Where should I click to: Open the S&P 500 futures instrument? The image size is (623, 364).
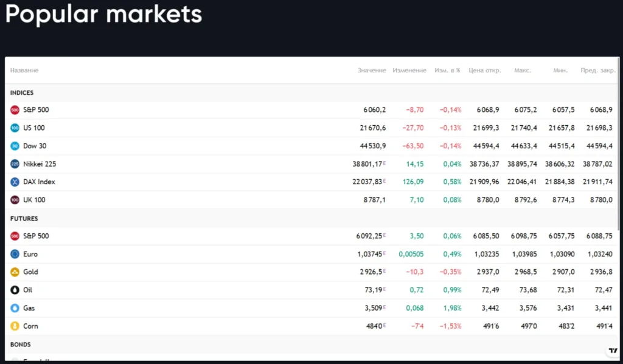(x=37, y=236)
